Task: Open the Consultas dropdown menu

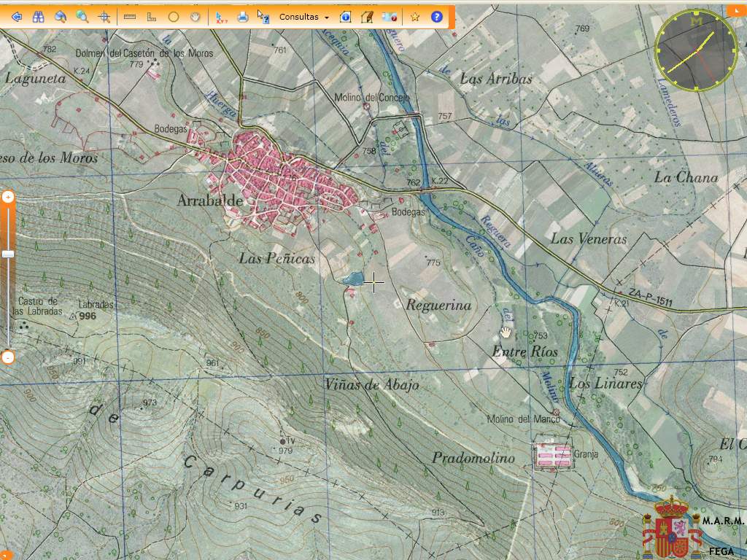Action: pos(303,17)
